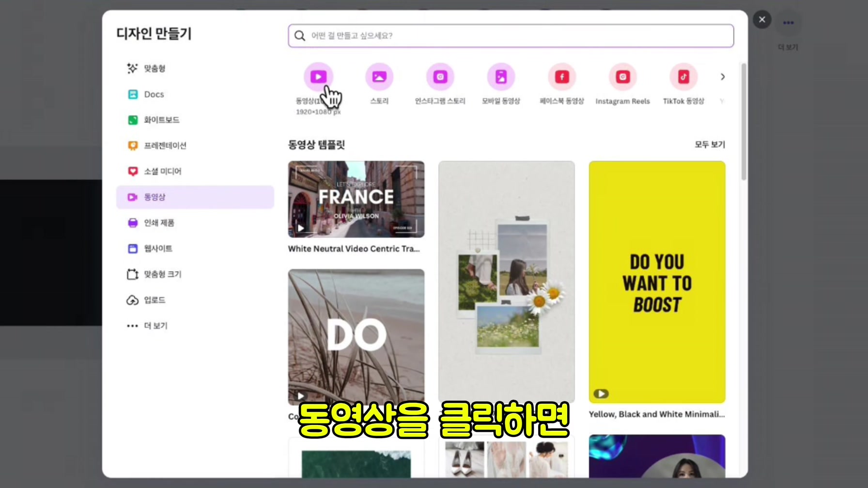
Task: Click the dialog vertical scrollbar
Action: tap(744, 121)
